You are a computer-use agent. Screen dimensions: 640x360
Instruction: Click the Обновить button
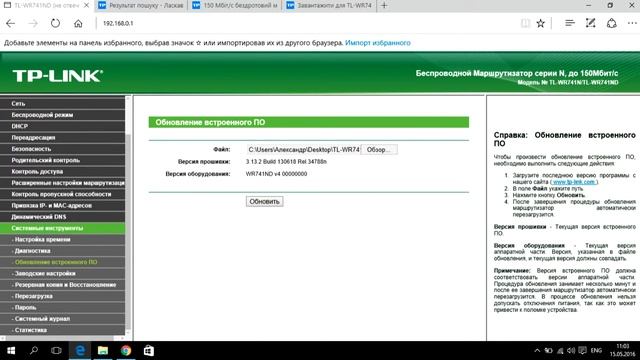[x=264, y=201]
